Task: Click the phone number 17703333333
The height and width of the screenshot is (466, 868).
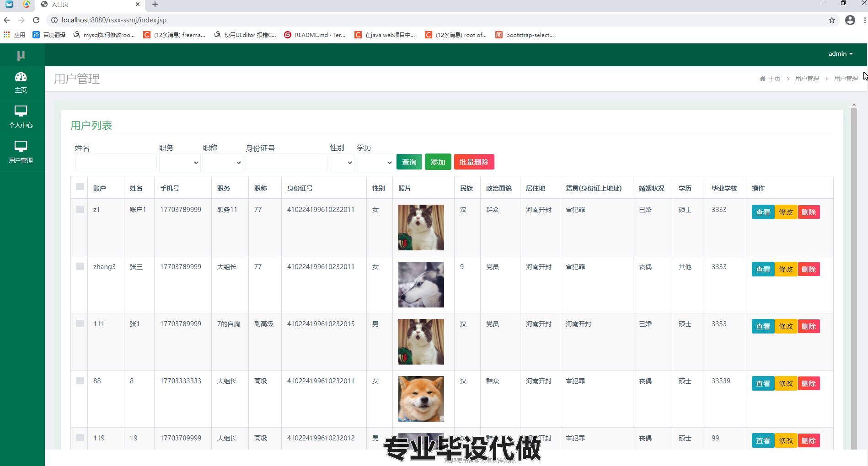Action: click(181, 381)
